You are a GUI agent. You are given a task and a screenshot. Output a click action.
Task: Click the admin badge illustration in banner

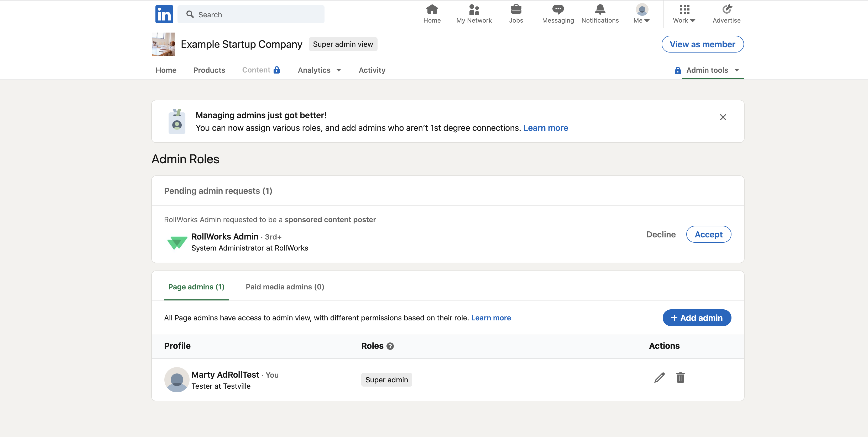tap(177, 121)
